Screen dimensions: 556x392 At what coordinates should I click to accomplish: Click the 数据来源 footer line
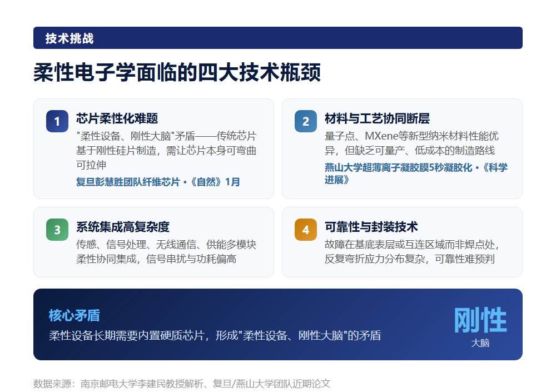point(182,384)
